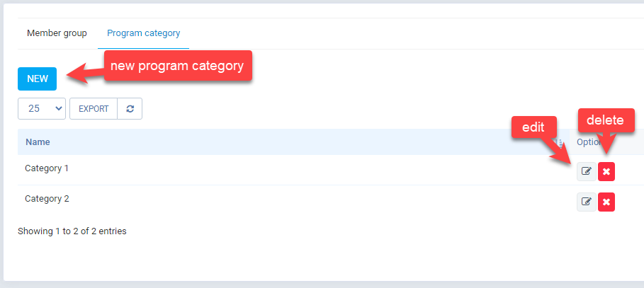644x288 pixels.
Task: Export the table via the EXPORT button
Action: coord(94,109)
